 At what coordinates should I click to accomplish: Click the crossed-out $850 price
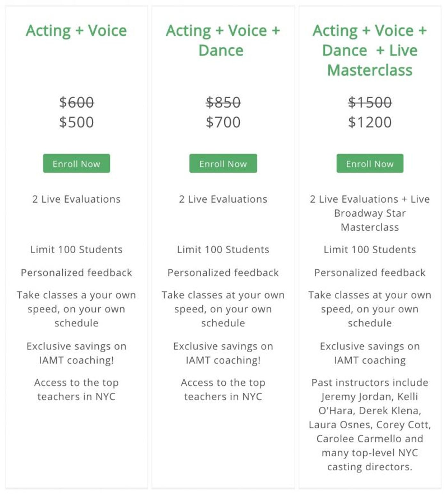coord(223,103)
